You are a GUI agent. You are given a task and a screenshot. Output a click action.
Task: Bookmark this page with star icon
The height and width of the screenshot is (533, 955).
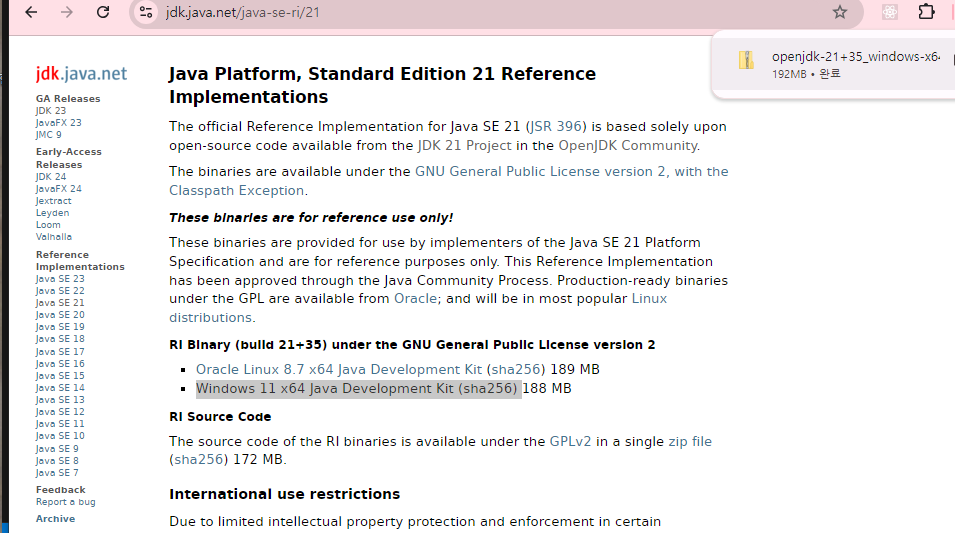840,12
